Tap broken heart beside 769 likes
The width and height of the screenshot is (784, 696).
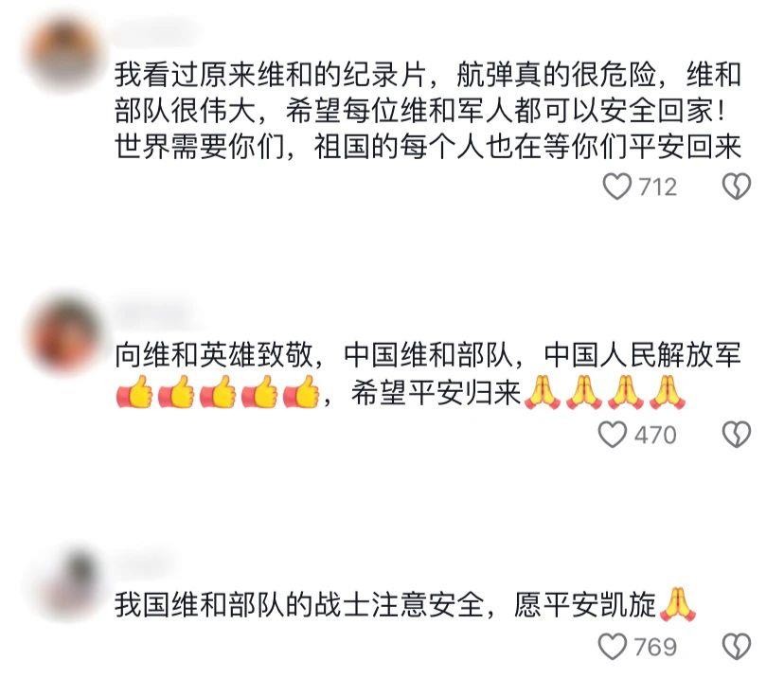[x=737, y=647]
